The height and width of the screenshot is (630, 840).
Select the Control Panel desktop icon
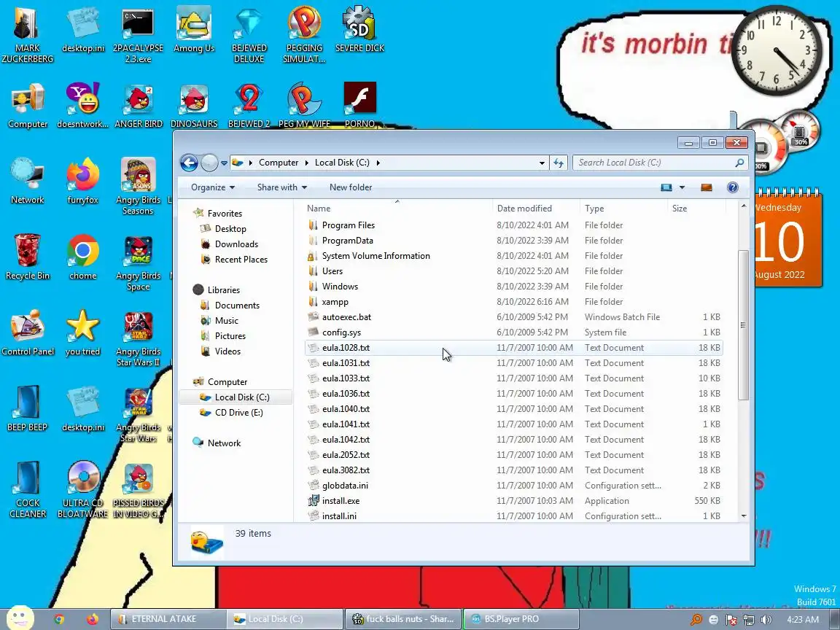27,333
